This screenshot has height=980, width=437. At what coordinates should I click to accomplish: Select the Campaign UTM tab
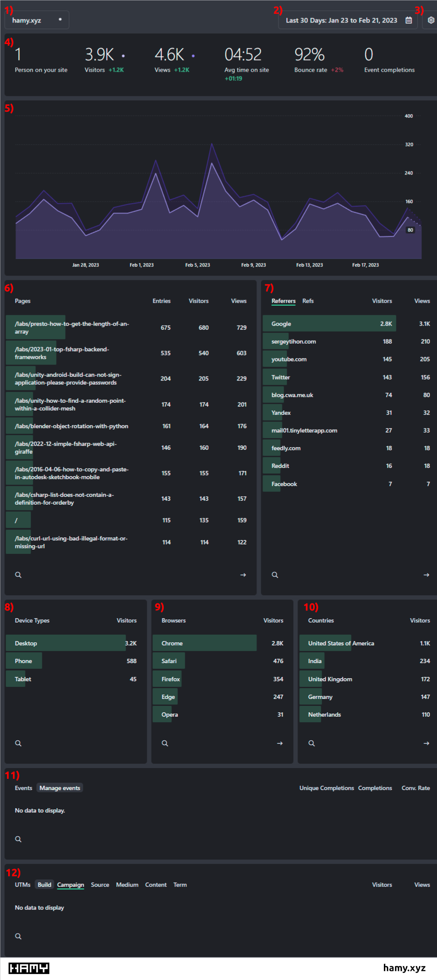(70, 885)
